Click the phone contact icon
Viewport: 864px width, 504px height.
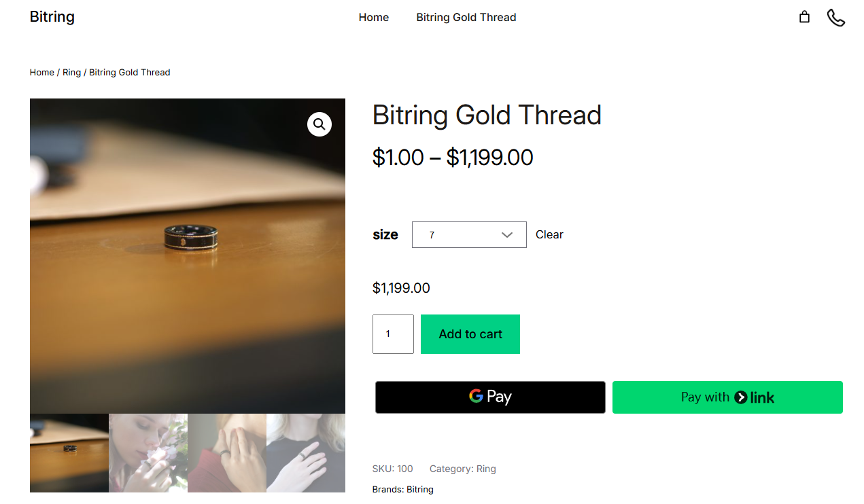coord(835,18)
